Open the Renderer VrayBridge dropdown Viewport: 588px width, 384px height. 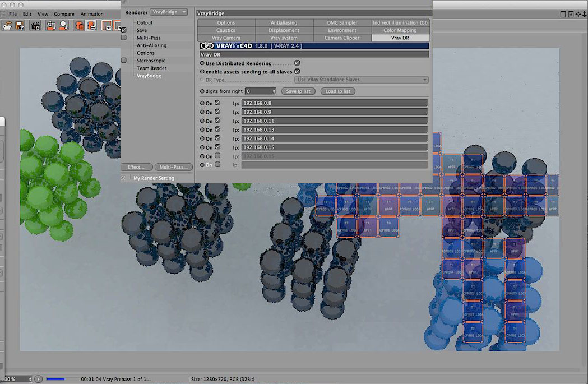(x=169, y=12)
